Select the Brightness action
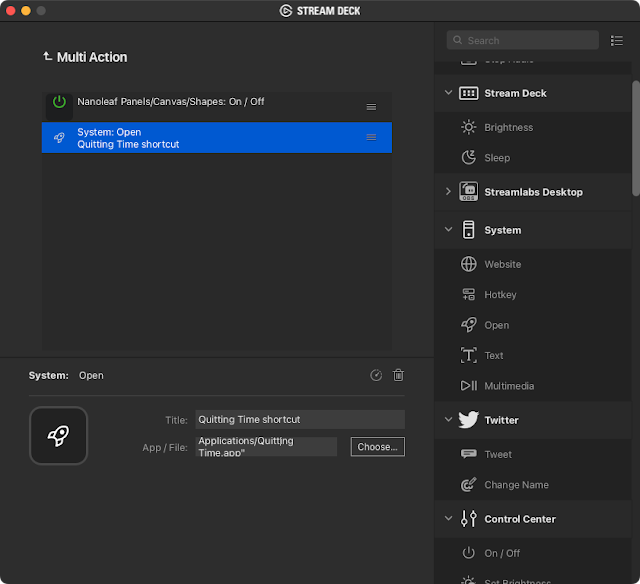640x584 pixels. (x=508, y=127)
